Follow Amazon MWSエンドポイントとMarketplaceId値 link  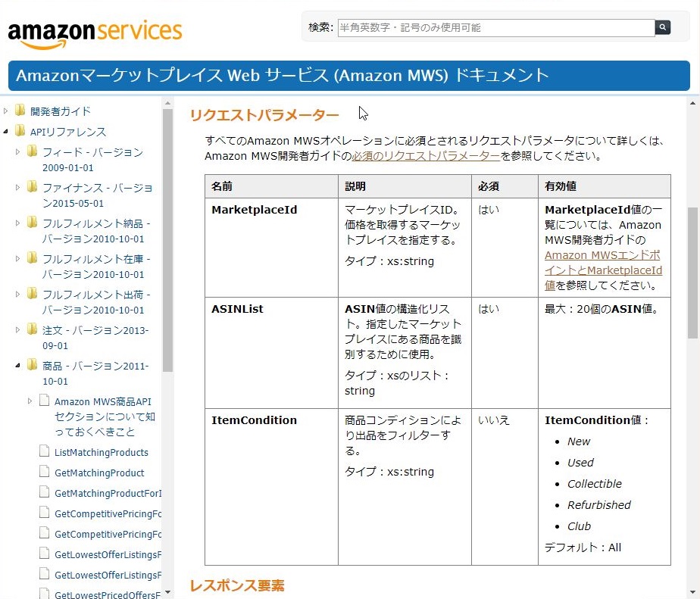603,270
